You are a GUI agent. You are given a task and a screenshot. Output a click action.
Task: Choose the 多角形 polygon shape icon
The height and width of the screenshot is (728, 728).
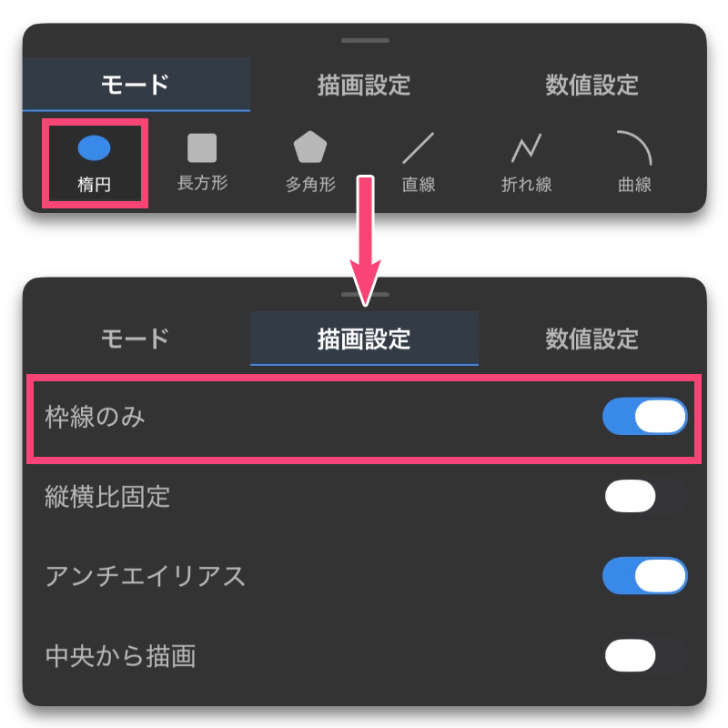[x=310, y=147]
